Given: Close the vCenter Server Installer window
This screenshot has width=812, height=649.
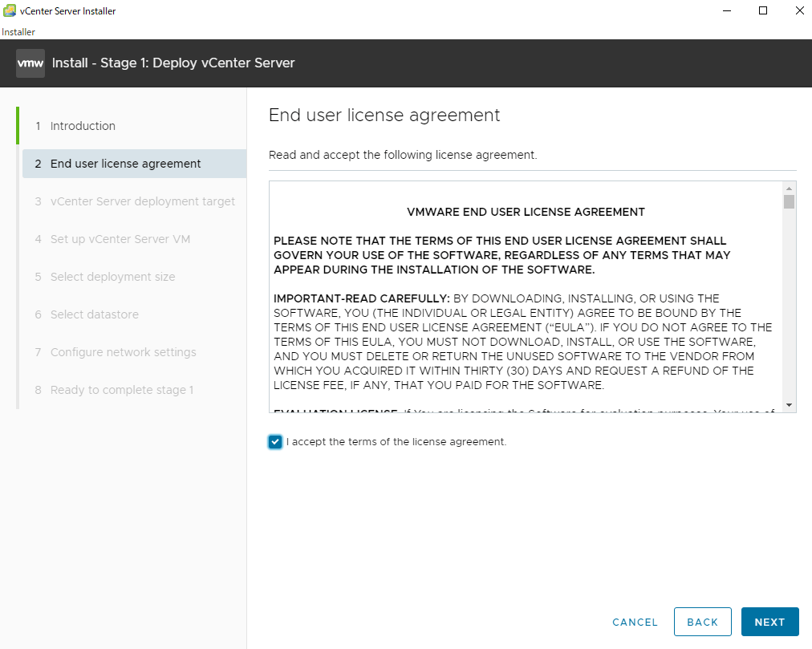Looking at the screenshot, I should point(800,10).
